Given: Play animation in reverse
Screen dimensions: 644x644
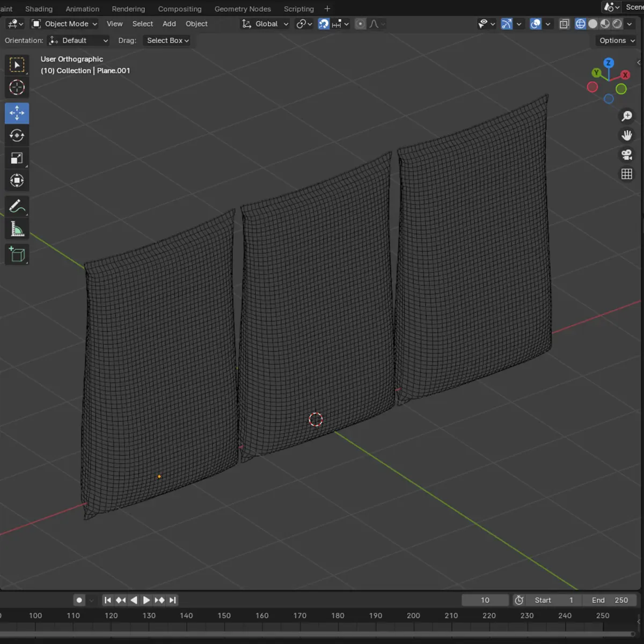Looking at the screenshot, I should [x=134, y=600].
